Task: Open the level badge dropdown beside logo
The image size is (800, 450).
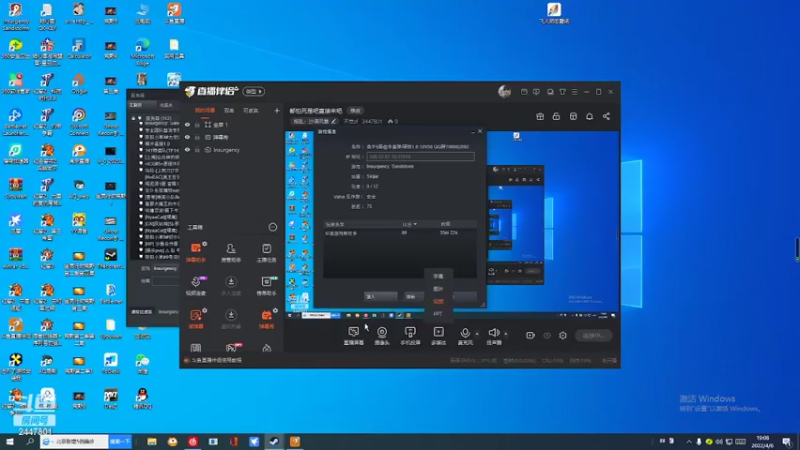Action: 254,91
